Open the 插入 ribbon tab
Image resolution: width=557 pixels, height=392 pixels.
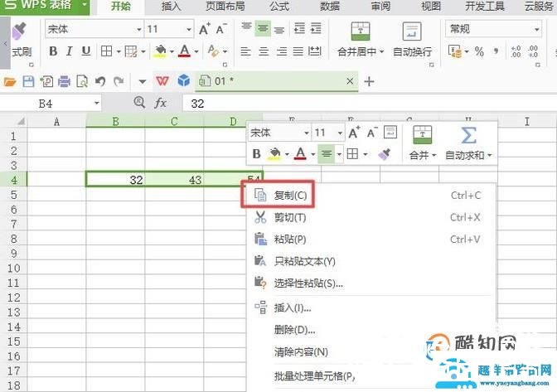[171, 7]
